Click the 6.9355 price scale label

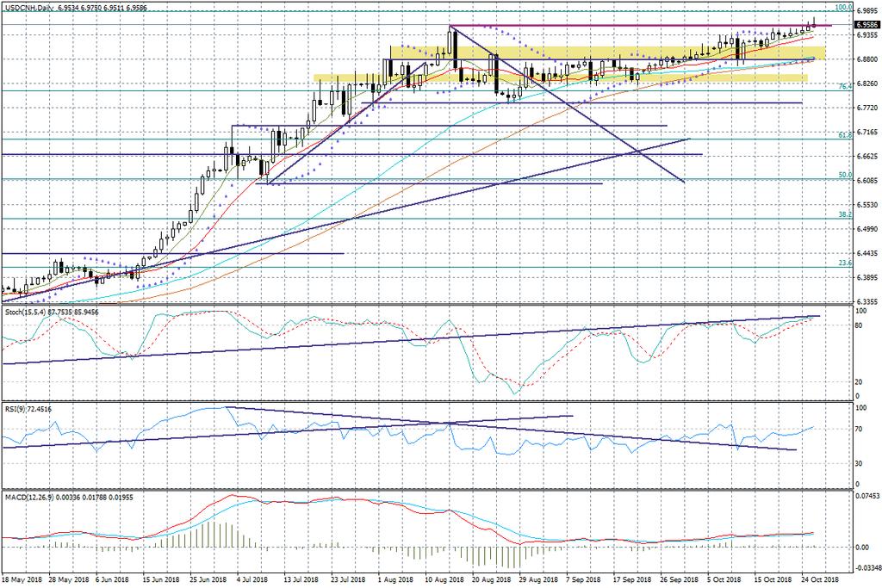[x=866, y=34]
